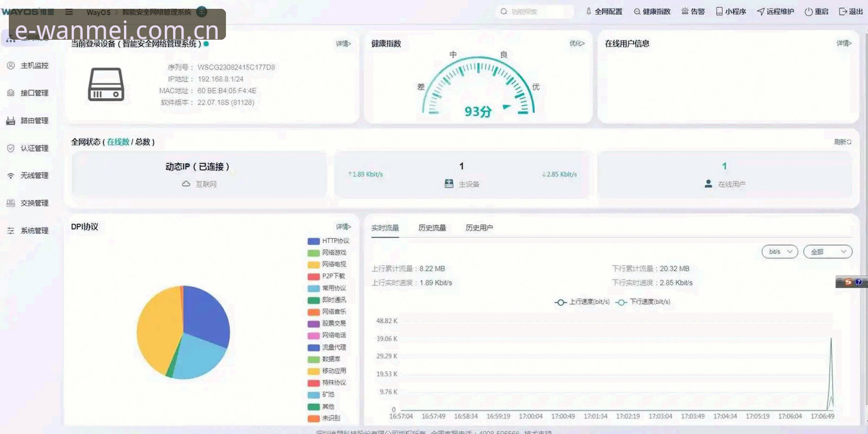
Task: Click the MAC address 60:BE:B4:05:F4:4E
Action: click(227, 91)
